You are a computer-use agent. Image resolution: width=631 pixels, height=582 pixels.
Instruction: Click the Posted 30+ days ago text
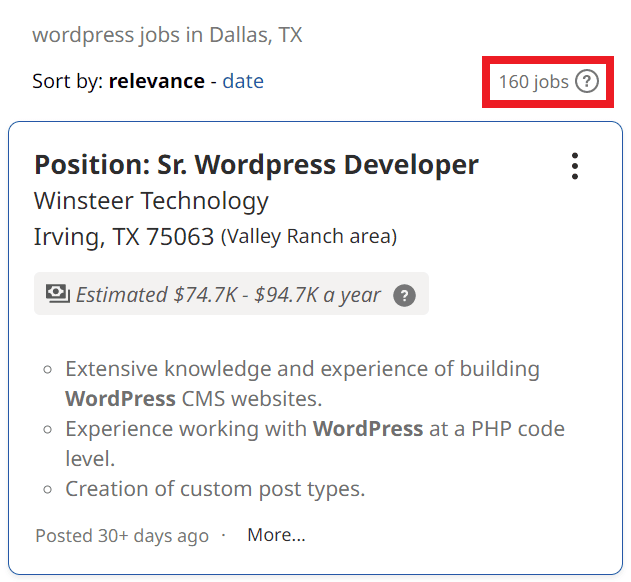pyautogui.click(x=122, y=536)
